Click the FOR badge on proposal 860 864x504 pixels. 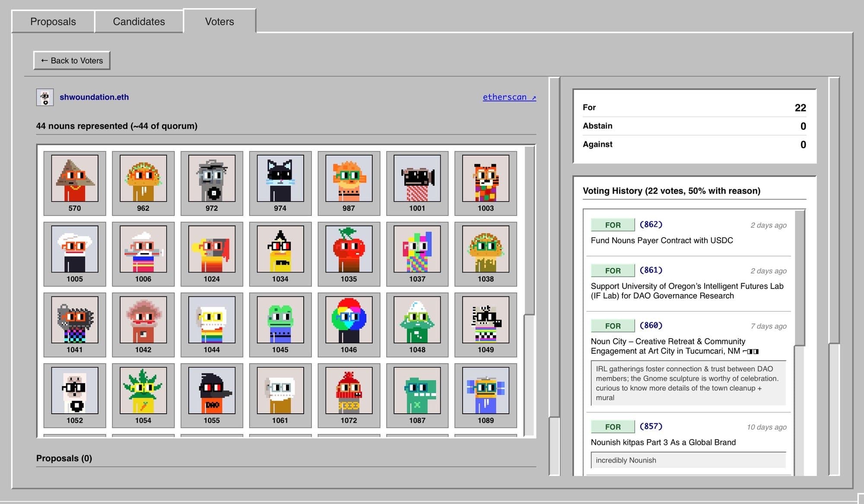pos(612,326)
